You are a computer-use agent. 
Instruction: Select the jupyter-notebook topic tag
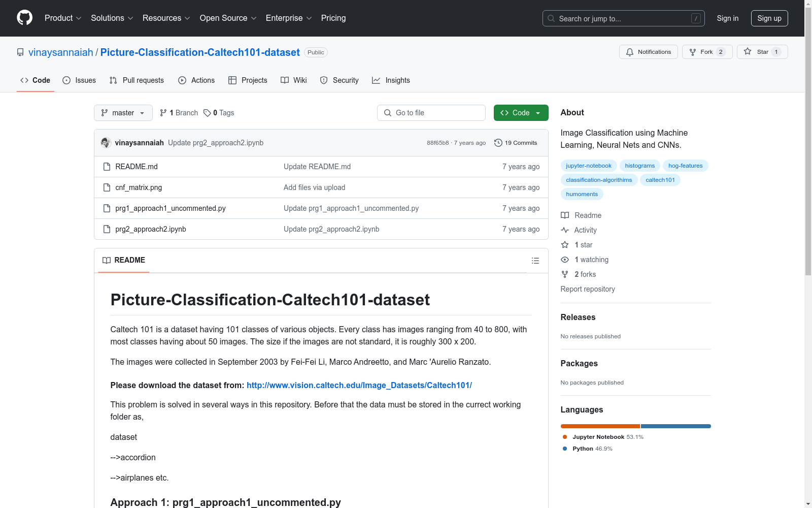[589, 166]
